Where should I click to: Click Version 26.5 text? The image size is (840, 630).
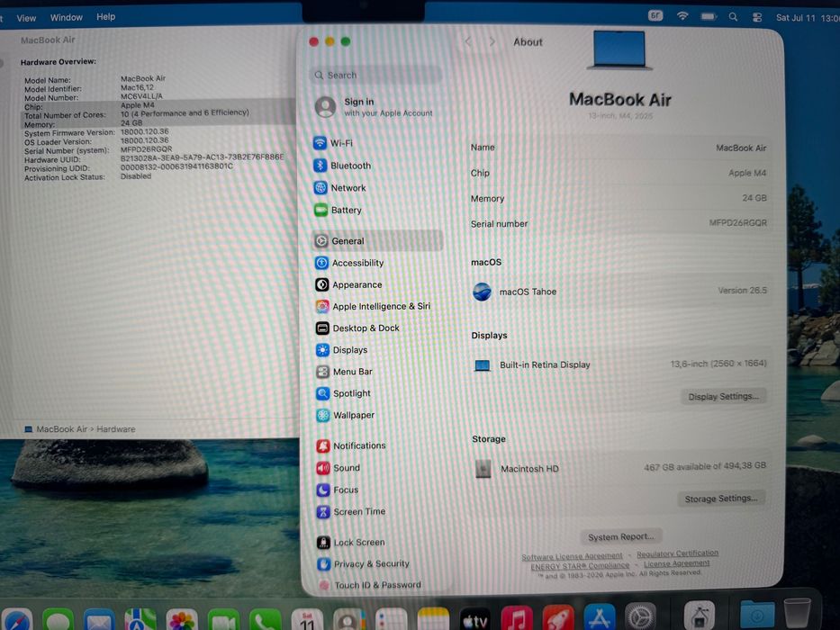(x=742, y=291)
